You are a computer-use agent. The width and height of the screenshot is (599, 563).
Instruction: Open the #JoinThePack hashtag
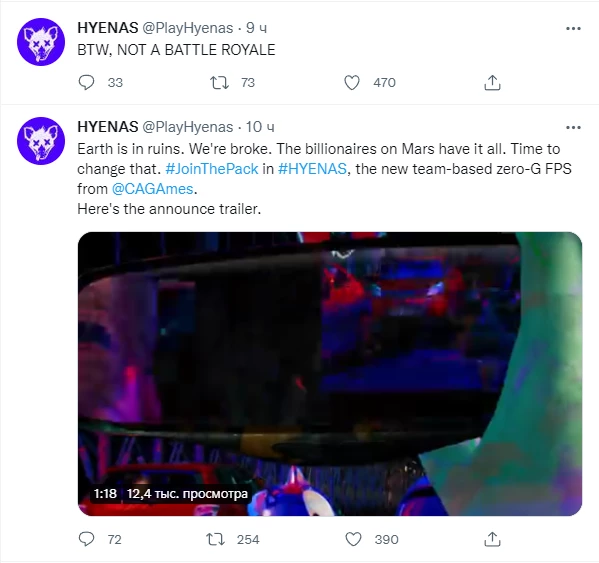click(x=212, y=169)
